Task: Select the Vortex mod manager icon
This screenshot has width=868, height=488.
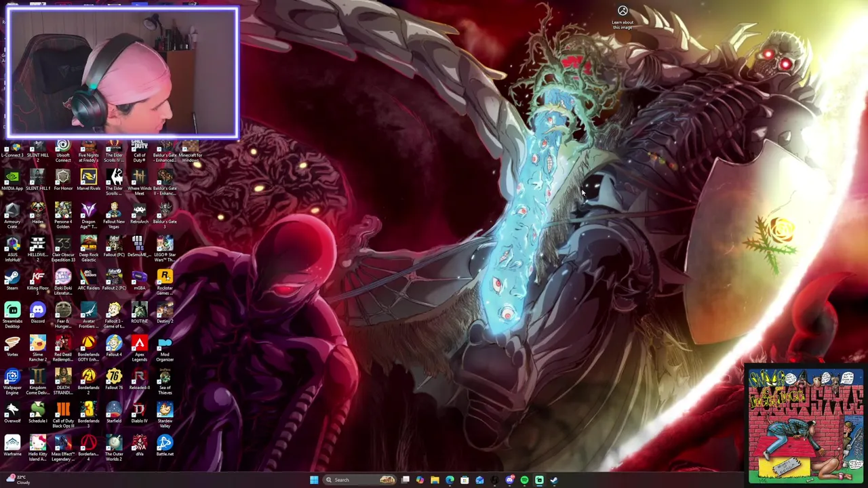Action: (x=12, y=346)
